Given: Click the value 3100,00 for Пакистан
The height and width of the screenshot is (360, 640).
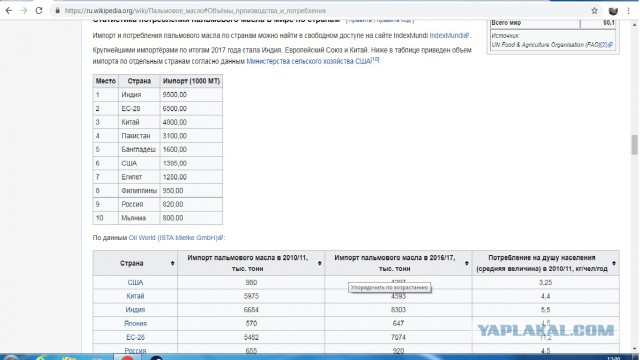Looking at the screenshot, I should [175, 136].
